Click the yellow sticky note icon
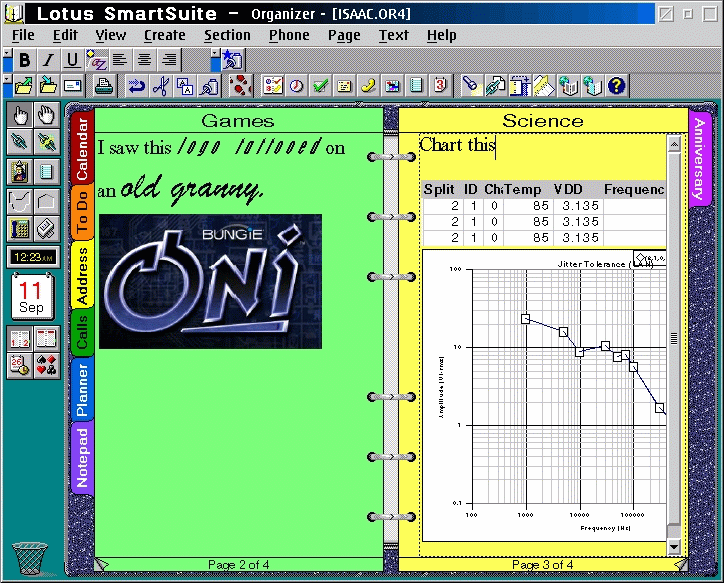Image resolution: width=724 pixels, height=583 pixels. point(344,86)
